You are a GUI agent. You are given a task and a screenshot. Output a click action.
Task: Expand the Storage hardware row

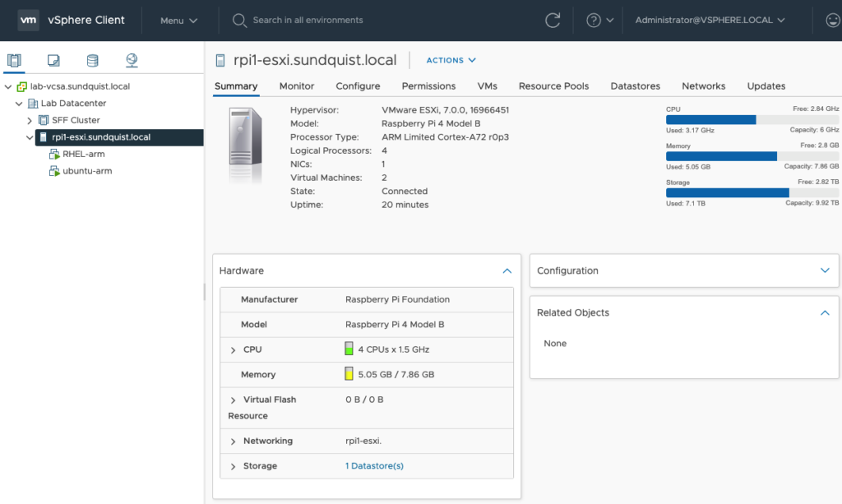233,466
